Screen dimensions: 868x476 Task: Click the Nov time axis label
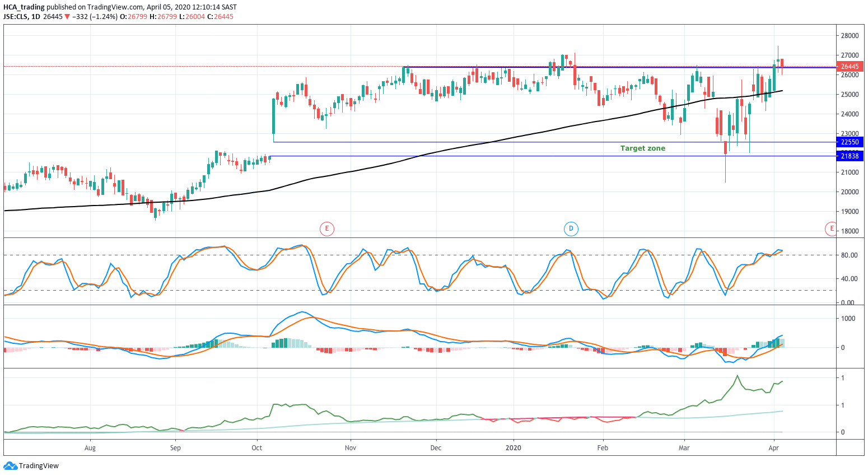[351, 448]
